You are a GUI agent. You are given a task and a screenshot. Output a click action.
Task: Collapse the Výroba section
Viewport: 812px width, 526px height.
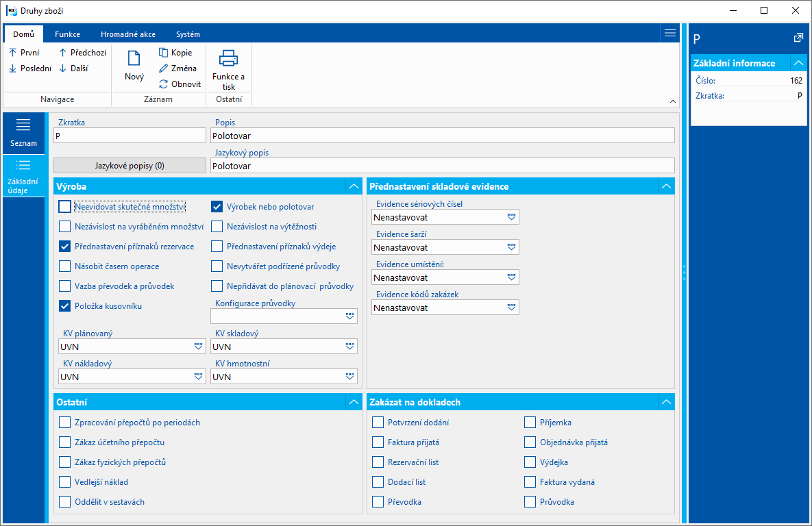(354, 186)
